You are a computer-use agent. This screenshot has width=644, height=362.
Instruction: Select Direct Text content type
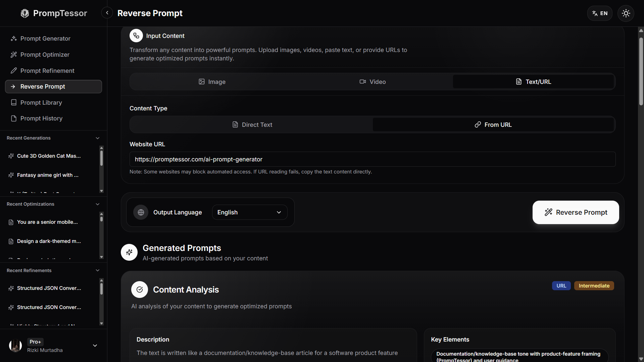coord(252,125)
